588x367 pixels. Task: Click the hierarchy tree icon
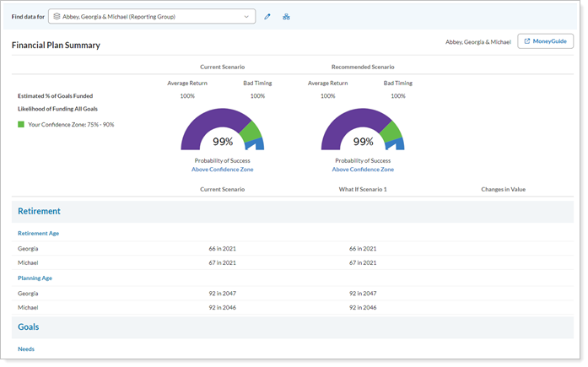(x=286, y=17)
